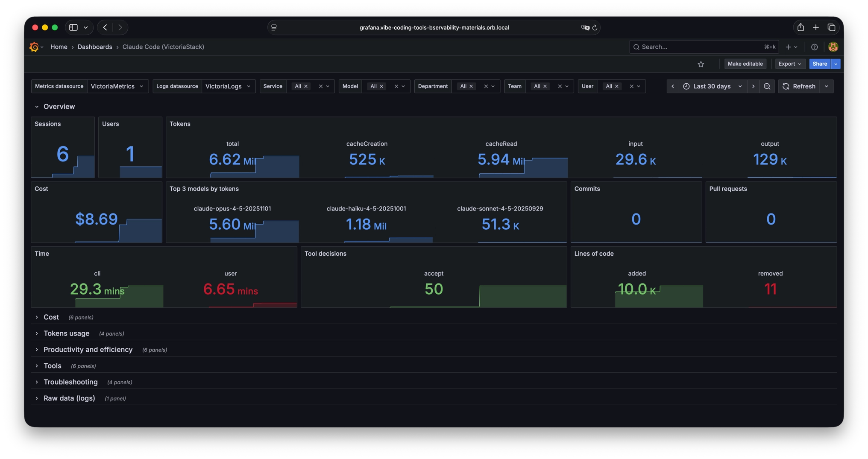Screen dimensions: 868x459
Task: Open the Grafana home logo menu
Action: [x=34, y=47]
